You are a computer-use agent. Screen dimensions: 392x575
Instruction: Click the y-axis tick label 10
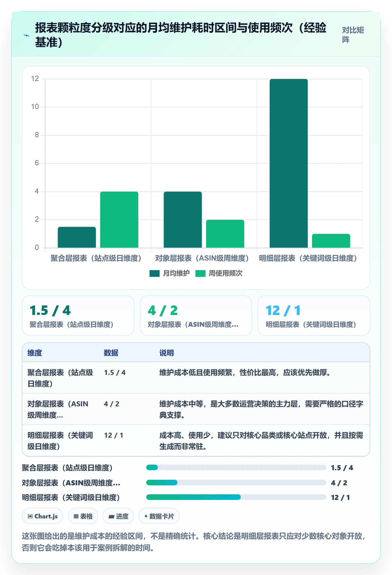(35, 107)
